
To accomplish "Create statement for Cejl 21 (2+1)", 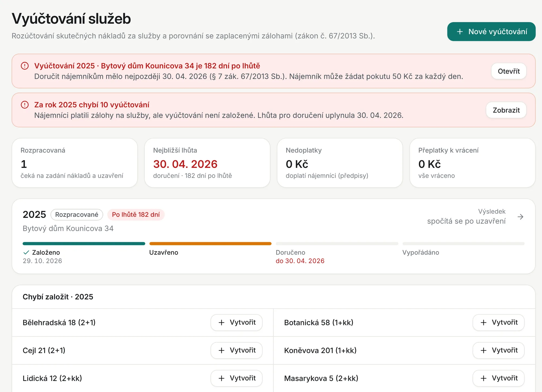I will tap(237, 350).
